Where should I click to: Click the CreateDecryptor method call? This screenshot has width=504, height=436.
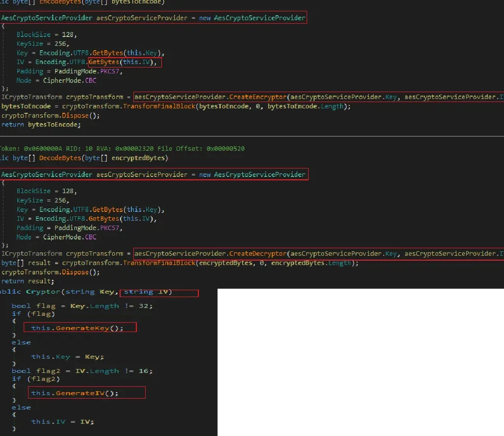click(257, 254)
